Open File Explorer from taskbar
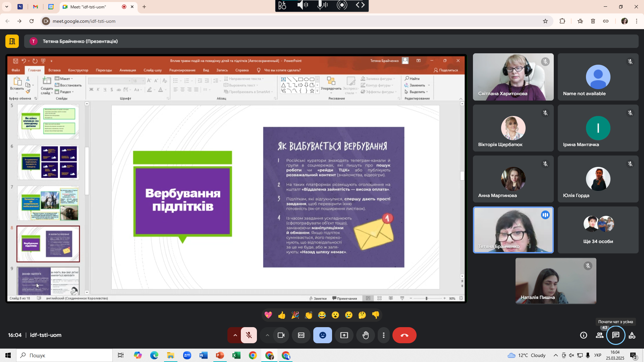The width and height of the screenshot is (644, 362). click(x=171, y=355)
